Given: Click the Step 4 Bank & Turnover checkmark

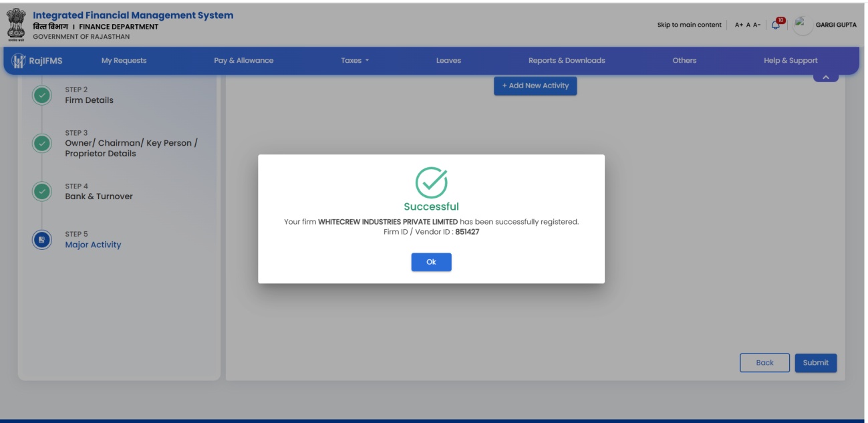Looking at the screenshot, I should [x=41, y=191].
